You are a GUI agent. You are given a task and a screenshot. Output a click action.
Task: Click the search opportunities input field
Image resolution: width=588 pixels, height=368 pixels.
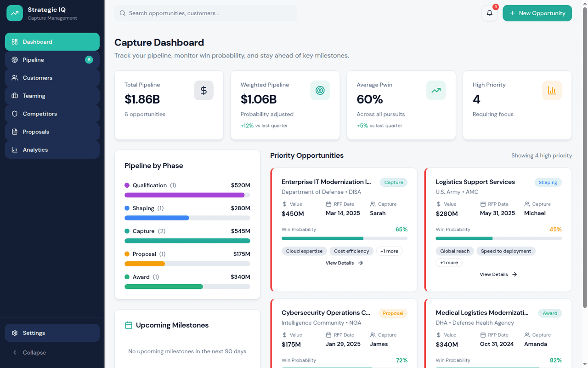[x=206, y=13]
